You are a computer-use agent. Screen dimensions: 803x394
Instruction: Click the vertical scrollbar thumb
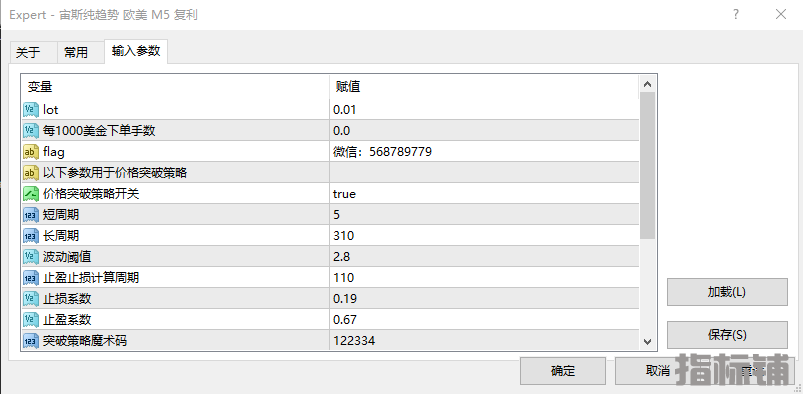point(647,165)
